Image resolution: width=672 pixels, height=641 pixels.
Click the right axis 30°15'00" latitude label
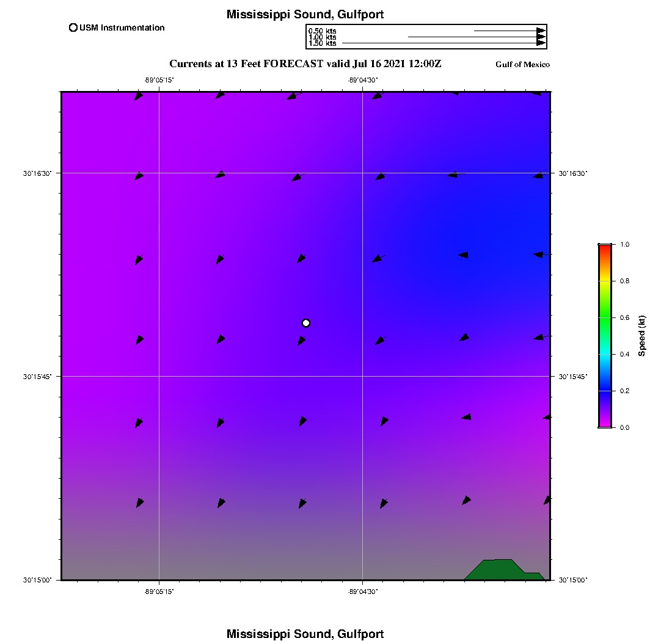pyautogui.click(x=573, y=580)
